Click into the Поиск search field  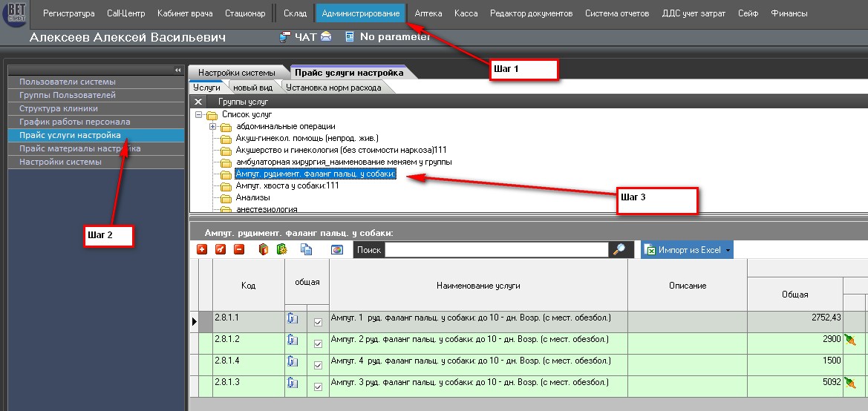(496, 250)
